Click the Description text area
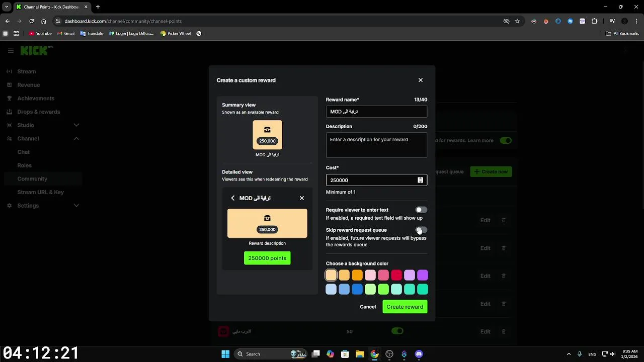This screenshot has height=362, width=644. 376,145
